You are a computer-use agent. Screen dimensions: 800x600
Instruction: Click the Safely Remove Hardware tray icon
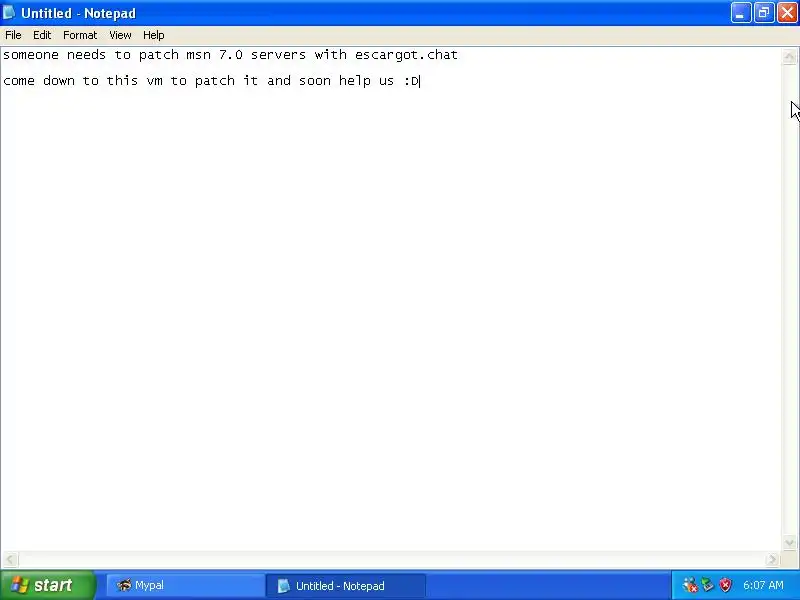tap(707, 585)
